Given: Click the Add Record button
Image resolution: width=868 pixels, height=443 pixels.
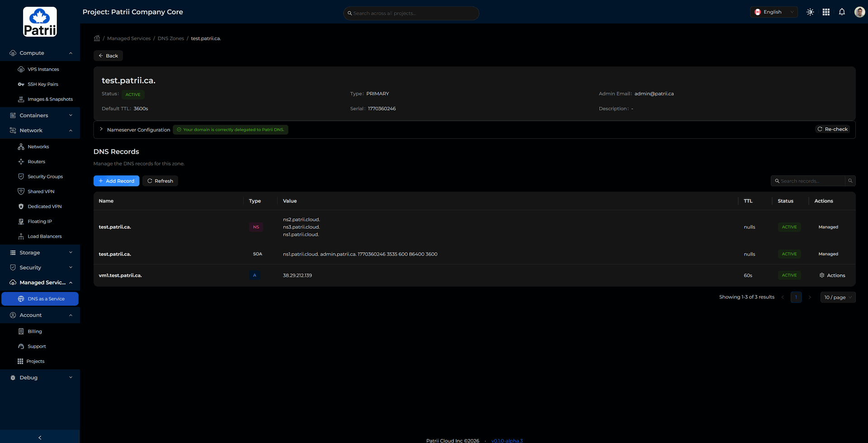Looking at the screenshot, I should pyautogui.click(x=116, y=181).
